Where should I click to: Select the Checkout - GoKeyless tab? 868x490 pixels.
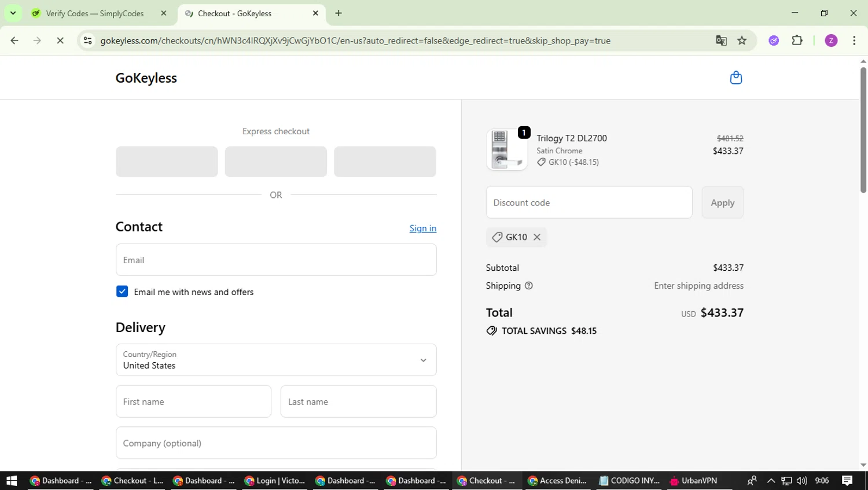pos(252,13)
